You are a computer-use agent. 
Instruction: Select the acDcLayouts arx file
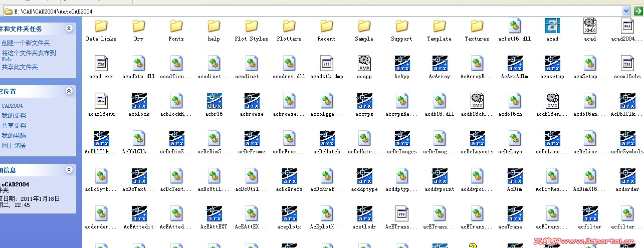[x=477, y=143]
